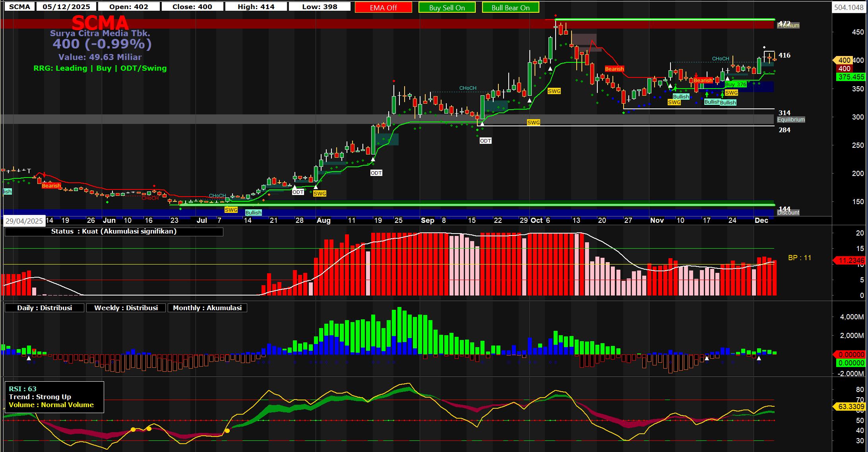Click the CHoCH marker near 400 level

(x=720, y=59)
